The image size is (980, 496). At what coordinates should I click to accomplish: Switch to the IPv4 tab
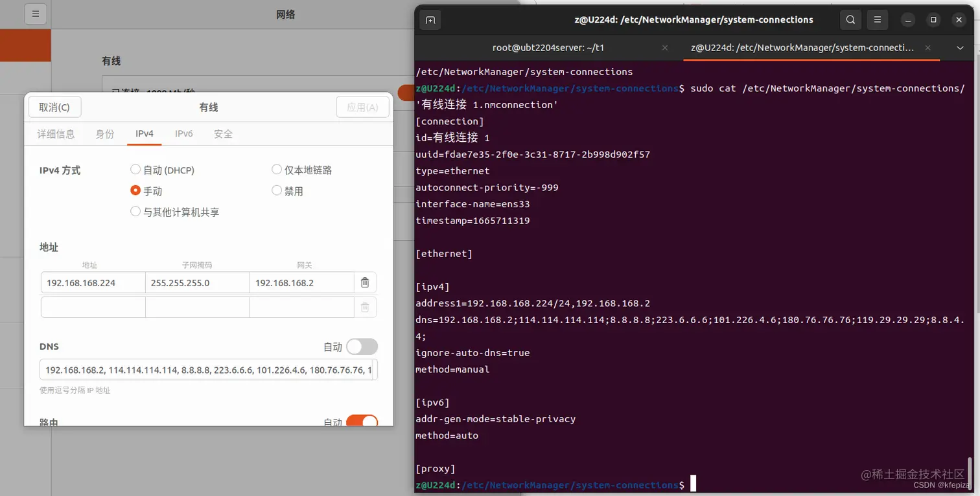pyautogui.click(x=145, y=134)
